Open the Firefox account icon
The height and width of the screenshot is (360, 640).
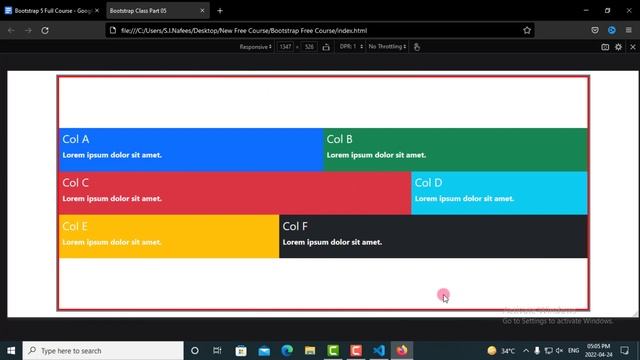611,30
